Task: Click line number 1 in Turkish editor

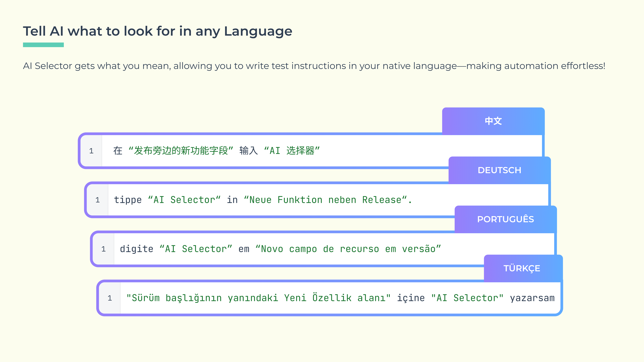Action: [x=110, y=298]
